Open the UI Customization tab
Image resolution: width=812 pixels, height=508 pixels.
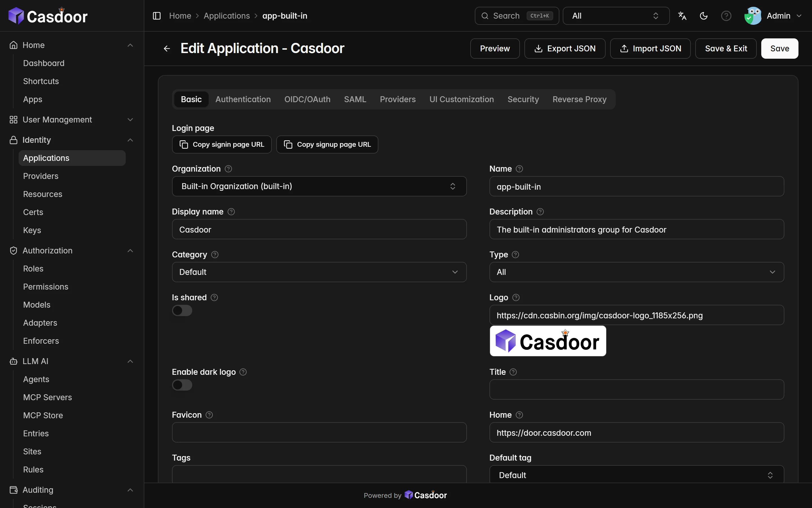pos(461,99)
